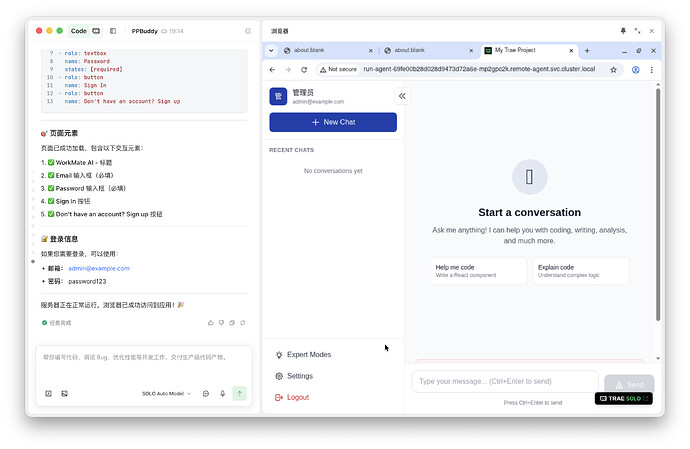Give thumbs up to the response
This screenshot has height=449, width=690.
pos(211,323)
